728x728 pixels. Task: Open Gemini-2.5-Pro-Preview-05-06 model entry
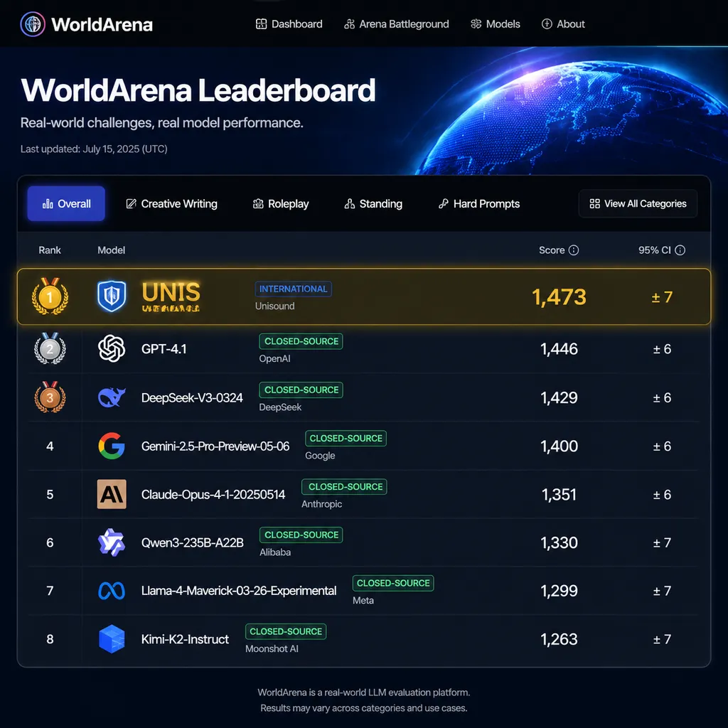point(215,446)
